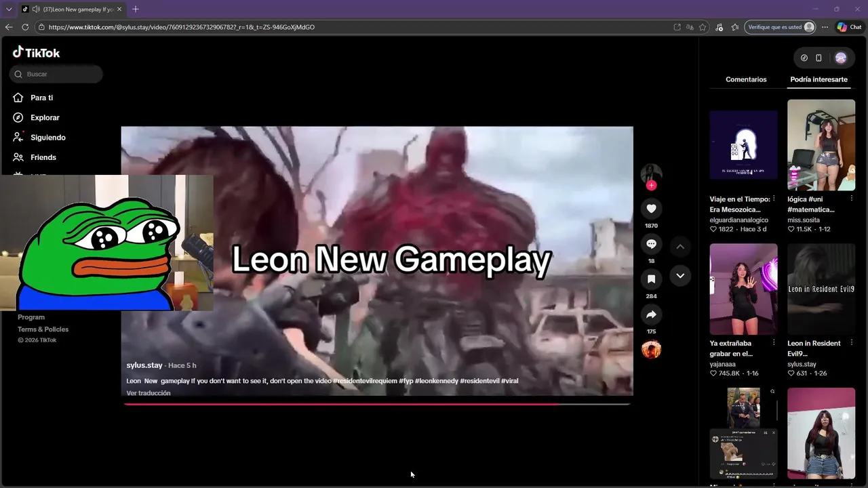The image size is (868, 488).
Task: Open the Program link in sidebar
Action: (x=31, y=317)
